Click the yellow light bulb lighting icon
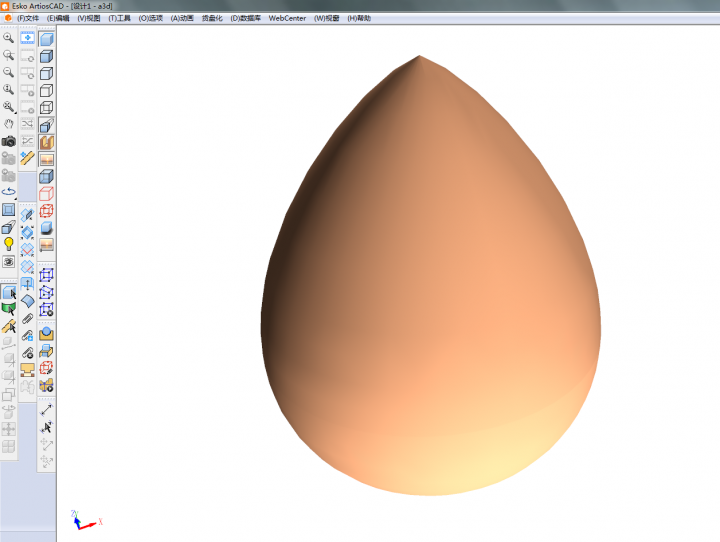This screenshot has height=542, width=720. coord(9,243)
